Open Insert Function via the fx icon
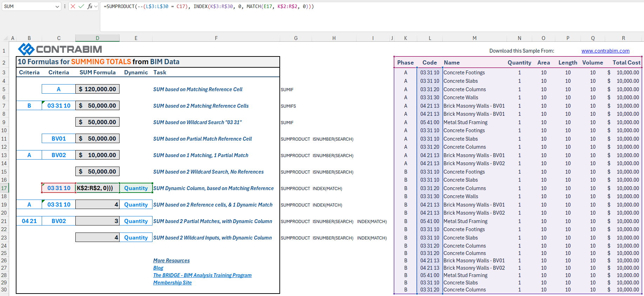The image size is (644, 296). pyautogui.click(x=90, y=6)
